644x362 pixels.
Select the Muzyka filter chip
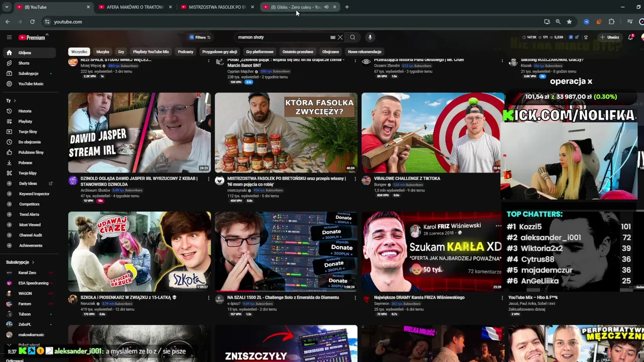[x=103, y=52]
